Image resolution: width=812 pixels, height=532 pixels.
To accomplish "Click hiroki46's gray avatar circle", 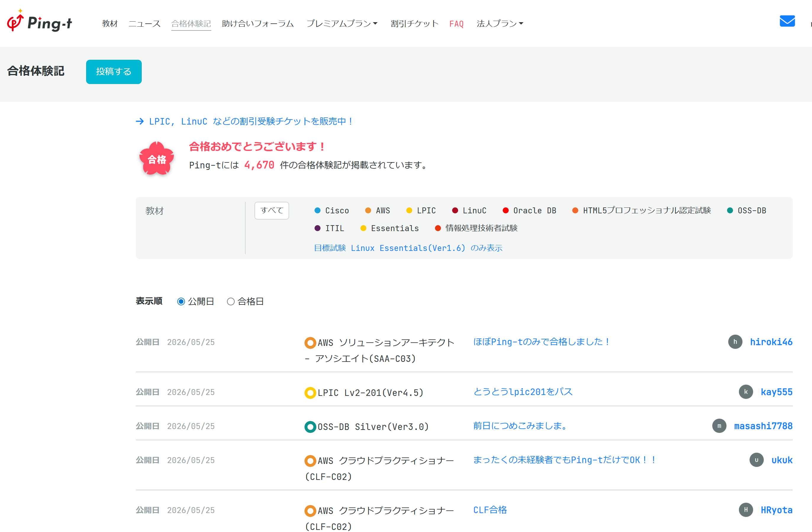I will 735,341.
